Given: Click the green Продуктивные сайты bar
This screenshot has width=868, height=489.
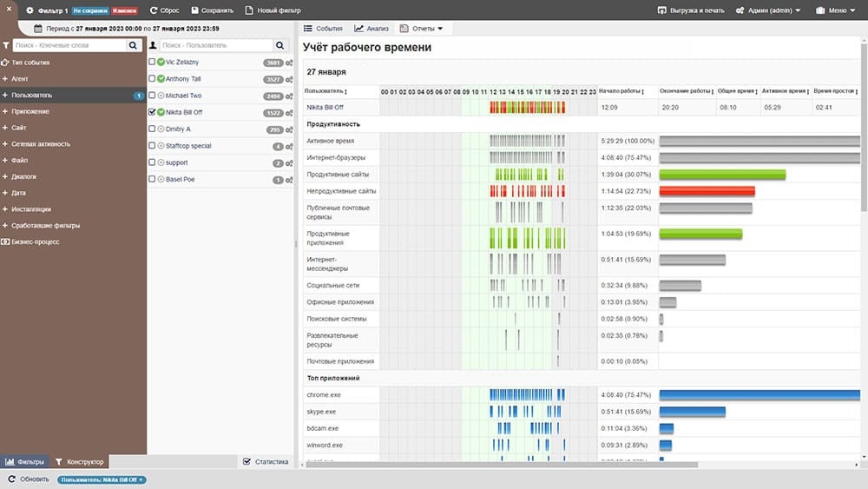Looking at the screenshot, I should (x=722, y=175).
